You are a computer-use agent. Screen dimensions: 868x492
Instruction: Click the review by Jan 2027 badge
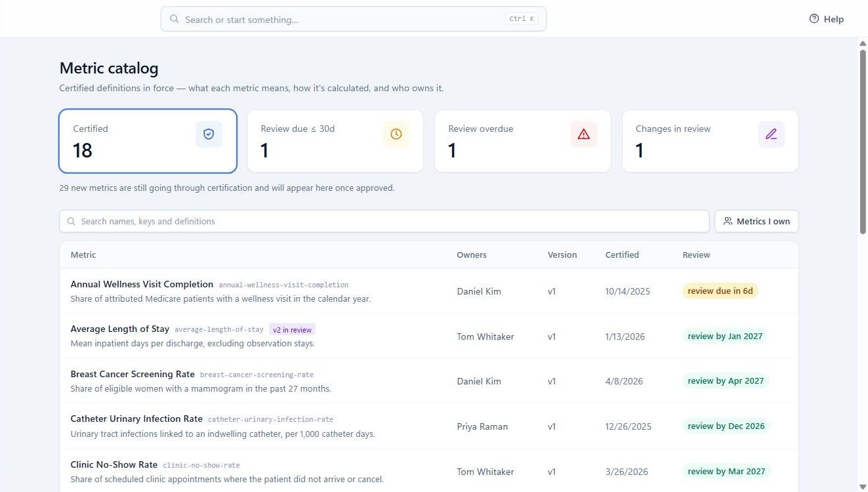725,337
